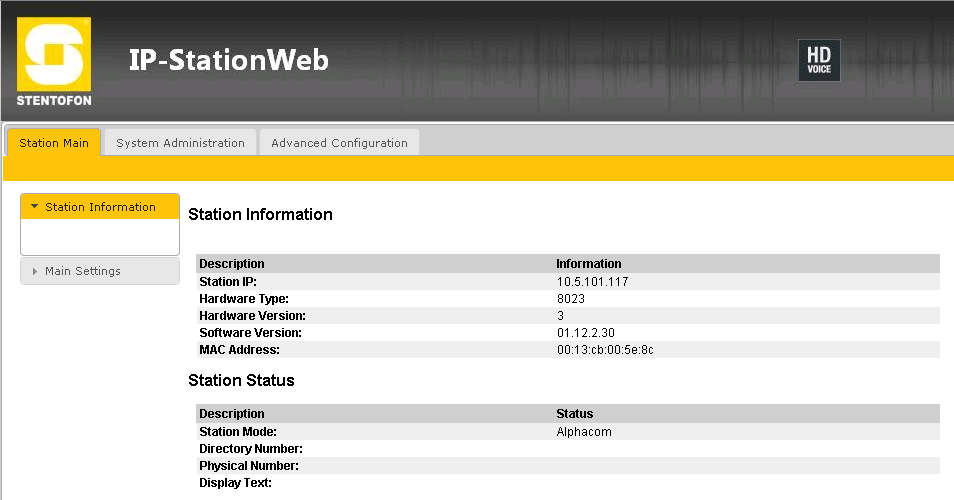The image size is (954, 500).
Task: Open the Station Main tab
Action: (x=54, y=143)
